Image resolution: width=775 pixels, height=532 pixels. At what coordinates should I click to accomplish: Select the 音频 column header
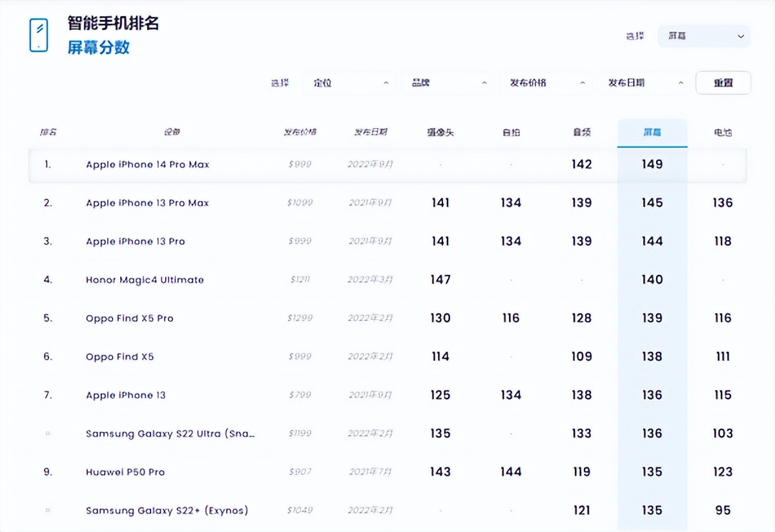click(x=581, y=132)
